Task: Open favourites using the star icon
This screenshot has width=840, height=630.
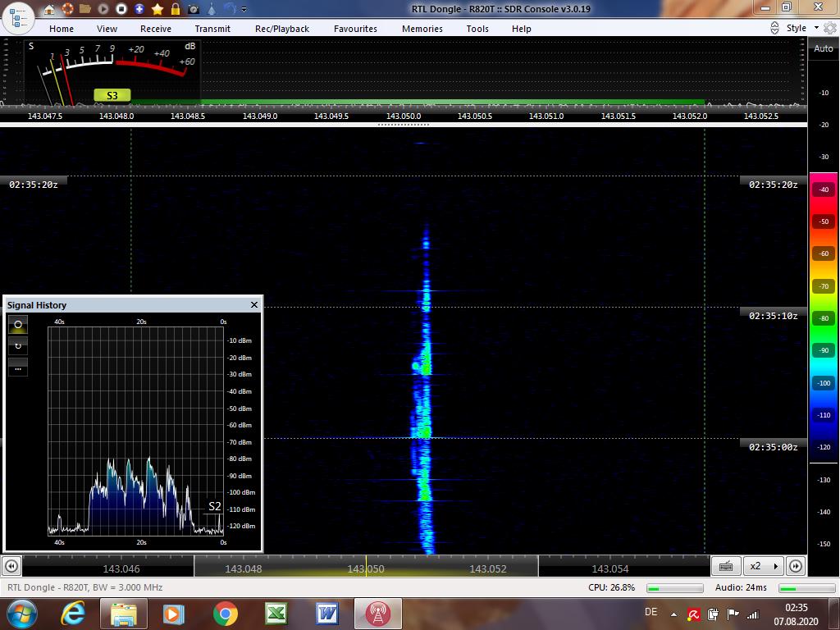Action: tap(157, 8)
